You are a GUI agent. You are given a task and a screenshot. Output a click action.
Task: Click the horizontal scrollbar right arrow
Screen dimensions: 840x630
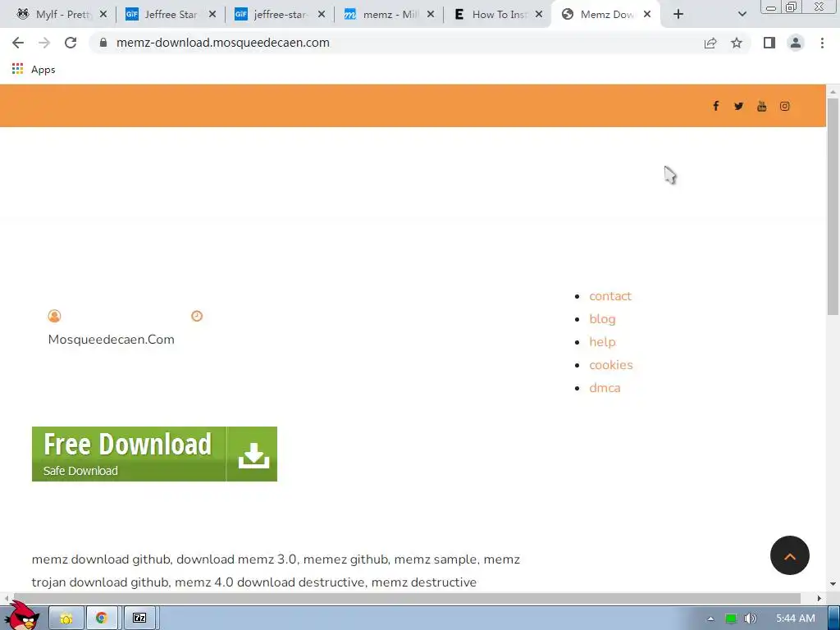[819, 598]
